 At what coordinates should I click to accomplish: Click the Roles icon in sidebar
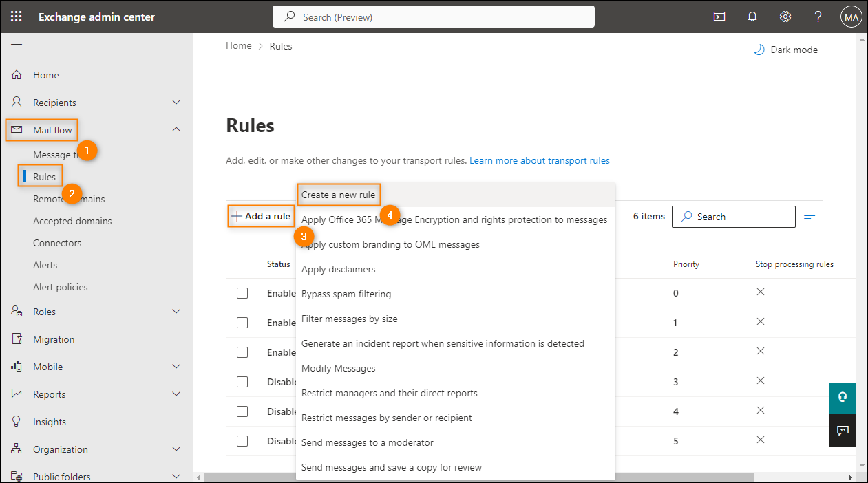pos(17,312)
